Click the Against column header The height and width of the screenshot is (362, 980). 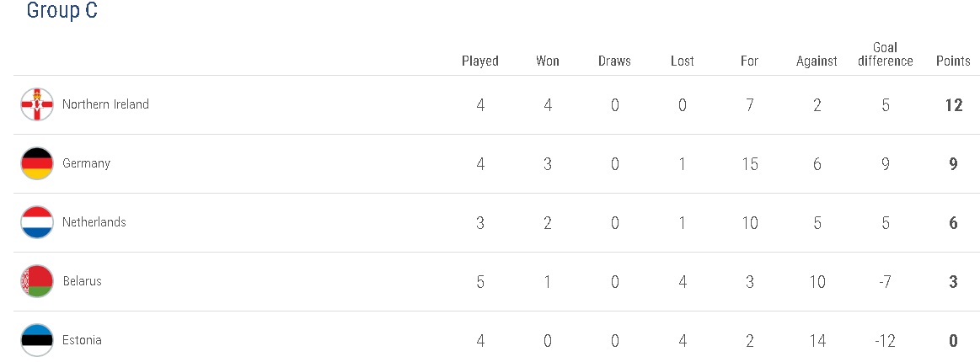pyautogui.click(x=817, y=61)
